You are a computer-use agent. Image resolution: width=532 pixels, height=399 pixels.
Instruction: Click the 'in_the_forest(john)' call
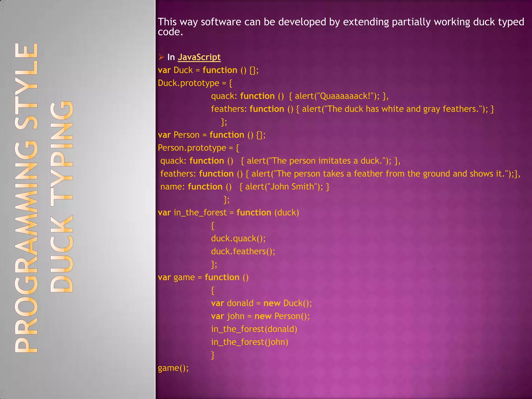click(249, 342)
